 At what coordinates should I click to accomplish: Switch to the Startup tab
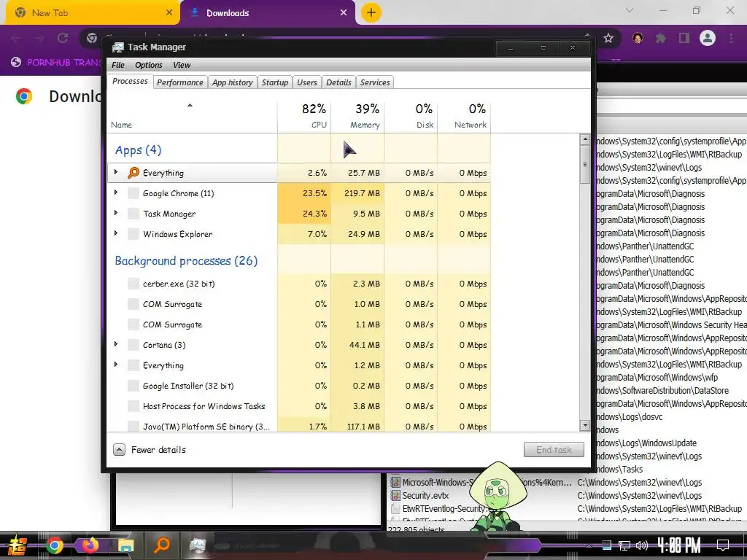275,82
